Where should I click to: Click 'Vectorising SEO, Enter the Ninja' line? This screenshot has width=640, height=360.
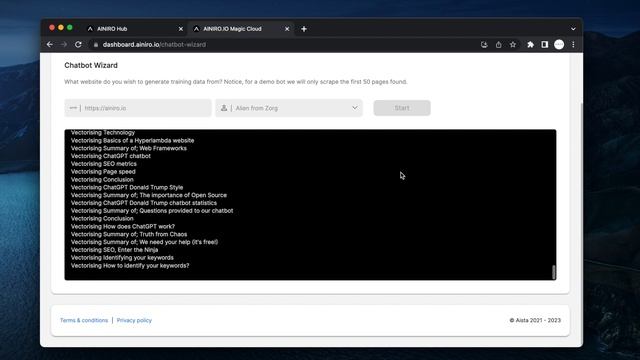(114, 250)
